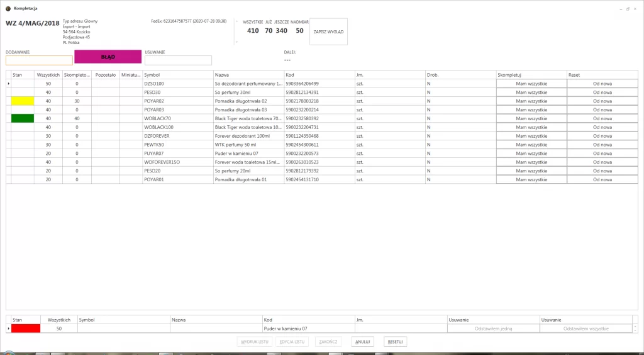This screenshot has width=644, height=355.
Task: Click the Reset column header
Action: pos(602,75)
